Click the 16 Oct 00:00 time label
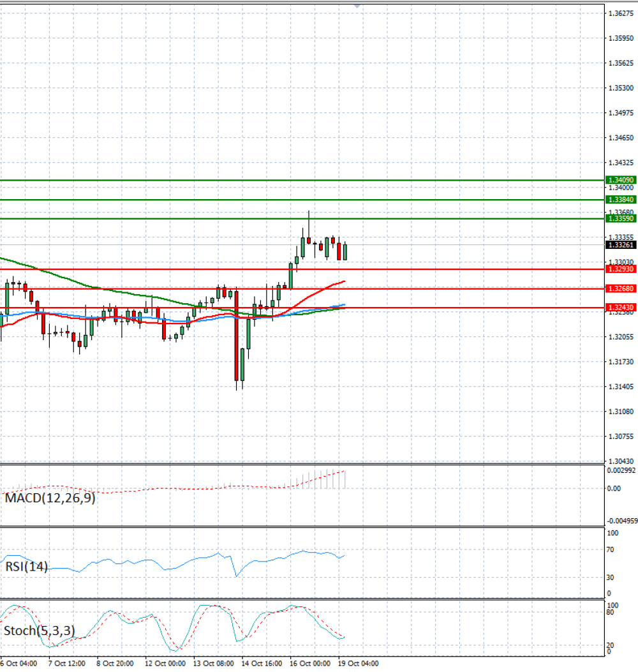The height and width of the screenshot is (672, 638). pyautogui.click(x=310, y=664)
